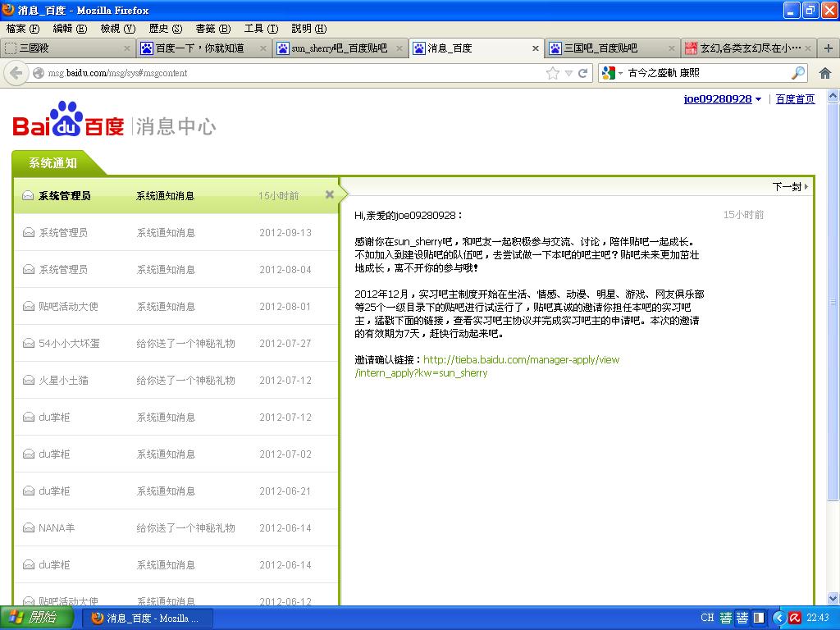Click envelope icon beside NANA羊
The width and height of the screenshot is (840, 630).
click(29, 528)
